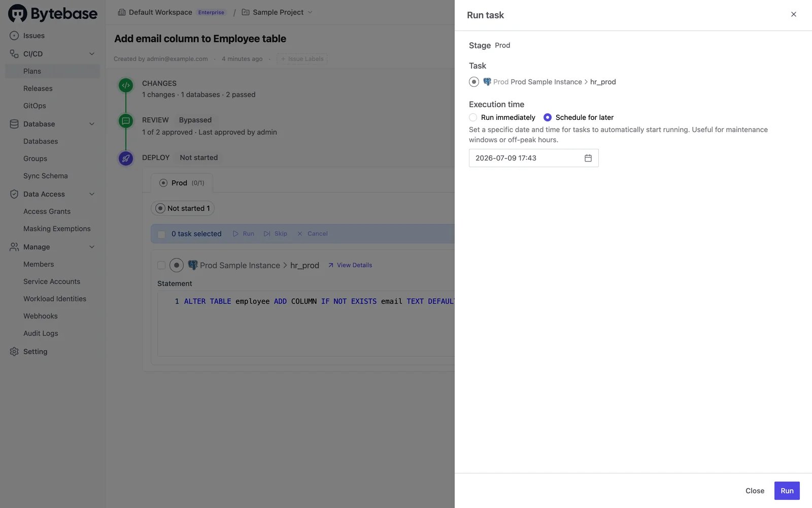
Task: Click the CHANGES code step icon
Action: [x=126, y=85]
